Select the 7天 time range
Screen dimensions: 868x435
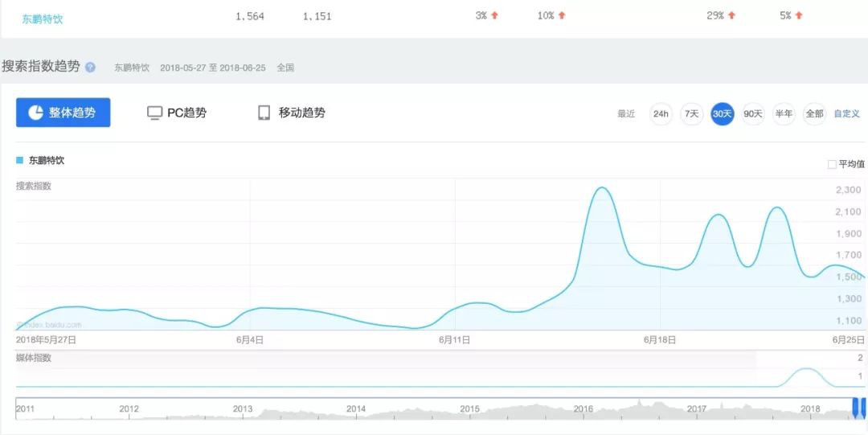(692, 113)
